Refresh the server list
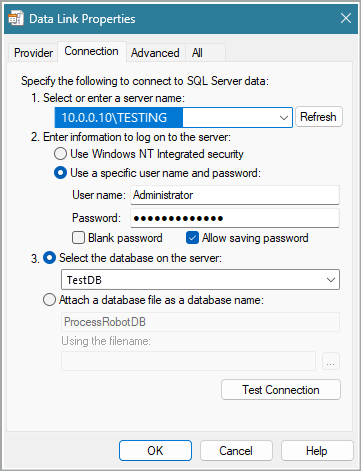The width and height of the screenshot is (361, 471). (x=318, y=117)
